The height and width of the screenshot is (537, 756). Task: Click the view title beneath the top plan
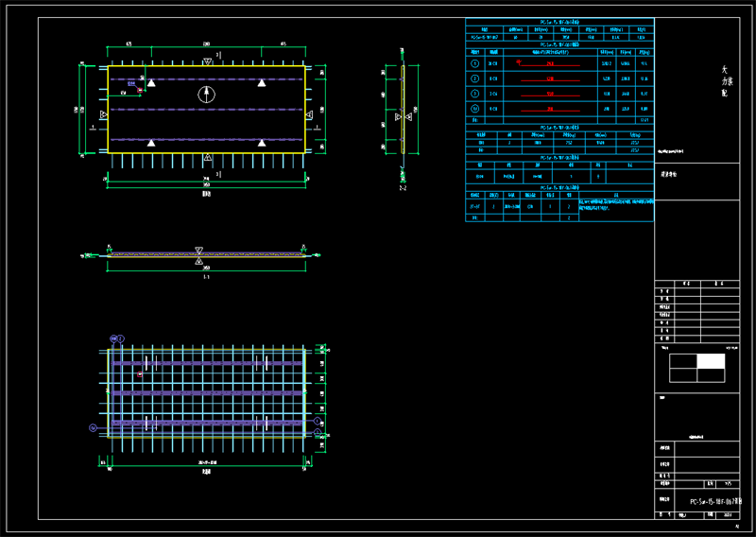pos(206,194)
